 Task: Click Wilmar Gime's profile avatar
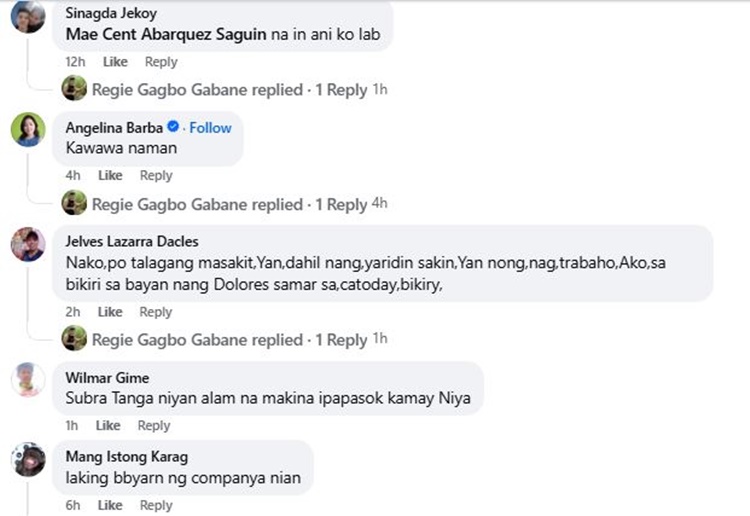[x=28, y=379]
